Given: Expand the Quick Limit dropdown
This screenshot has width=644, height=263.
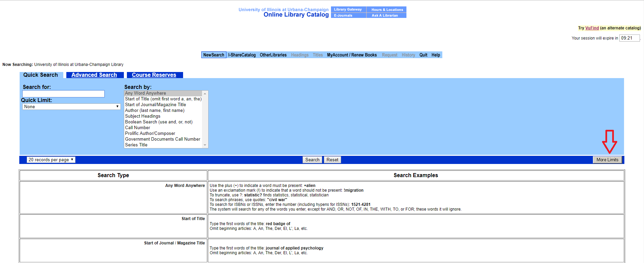Looking at the screenshot, I should click(71, 107).
